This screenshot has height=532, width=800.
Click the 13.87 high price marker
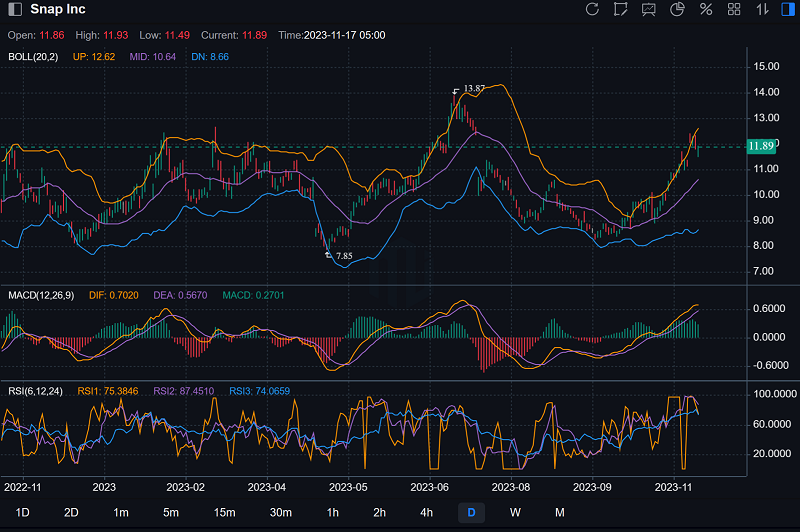point(474,89)
